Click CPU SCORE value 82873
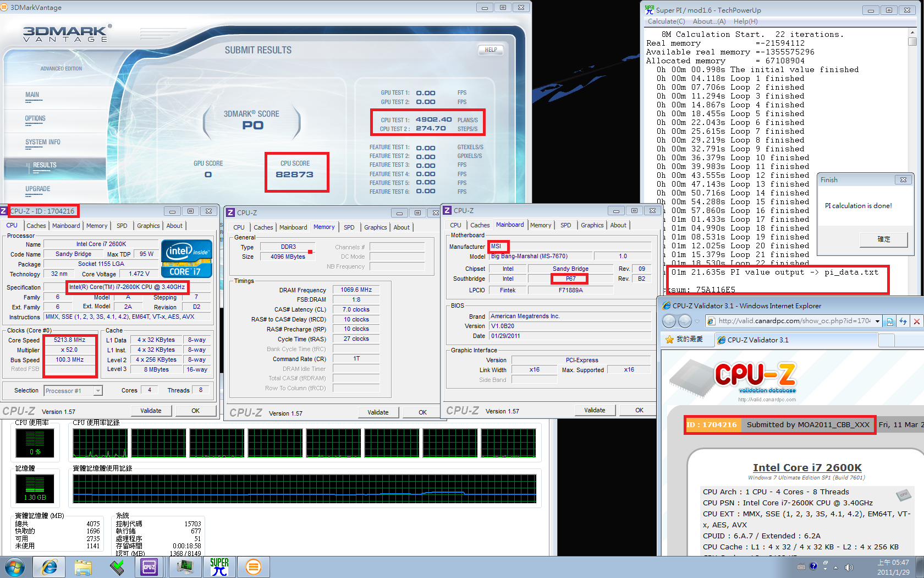This screenshot has height=578, width=924. point(295,175)
